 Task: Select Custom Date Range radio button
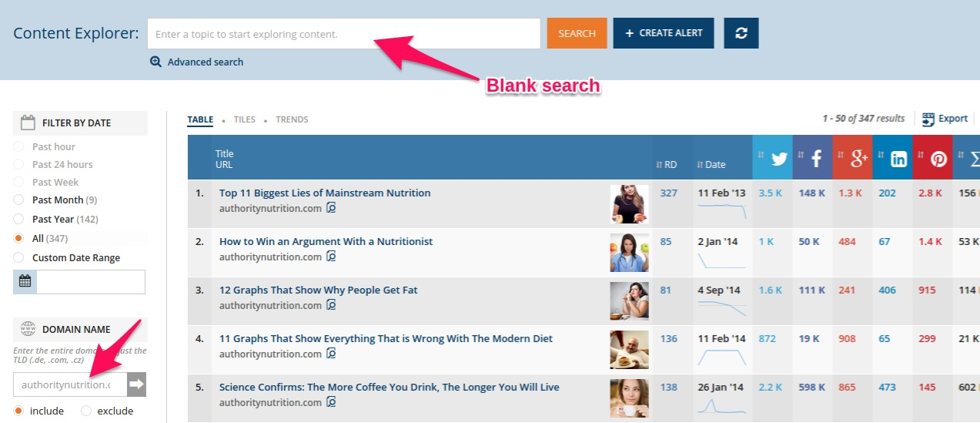pyautogui.click(x=18, y=258)
